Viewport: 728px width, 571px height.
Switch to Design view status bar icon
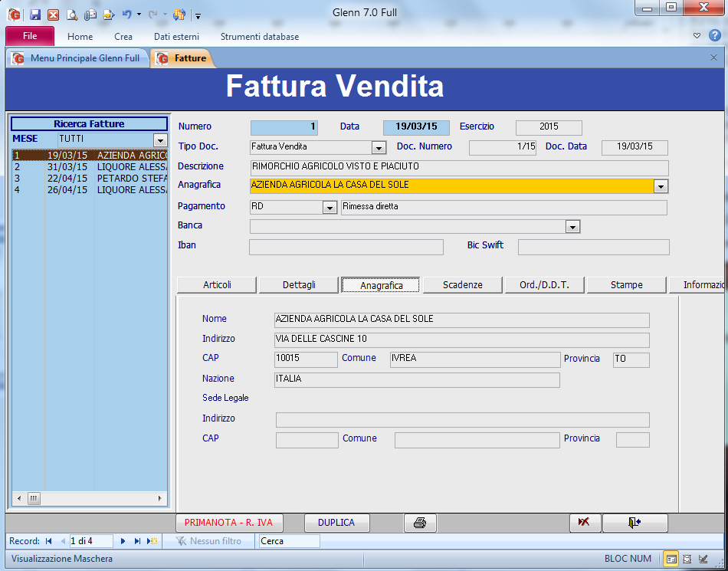click(x=703, y=559)
